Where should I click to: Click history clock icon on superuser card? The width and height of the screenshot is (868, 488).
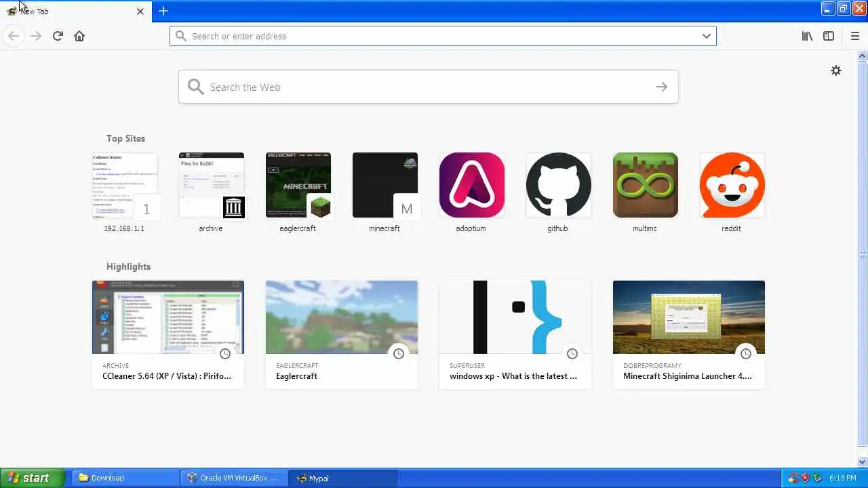pos(572,354)
